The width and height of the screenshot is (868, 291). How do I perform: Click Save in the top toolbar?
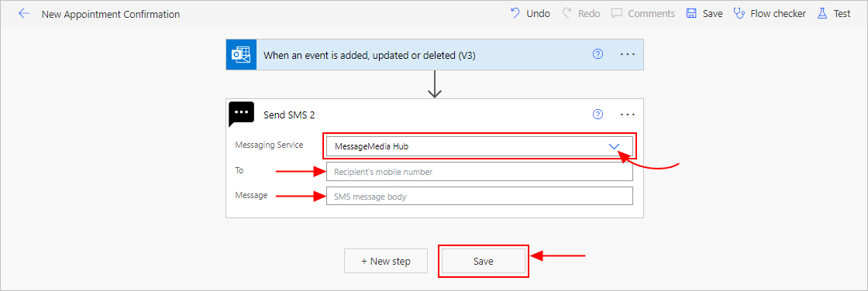704,13
